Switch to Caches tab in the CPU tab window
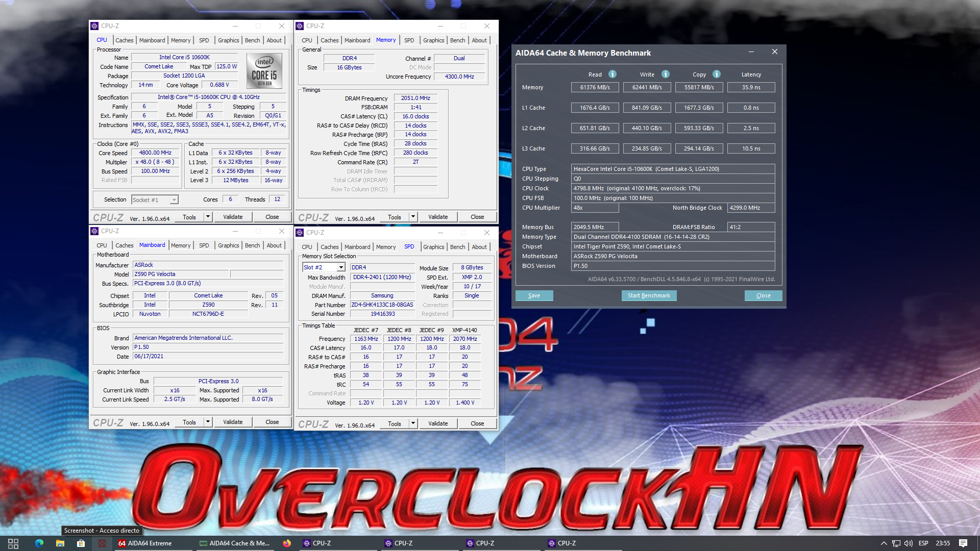This screenshot has width=980, height=551. point(124,40)
